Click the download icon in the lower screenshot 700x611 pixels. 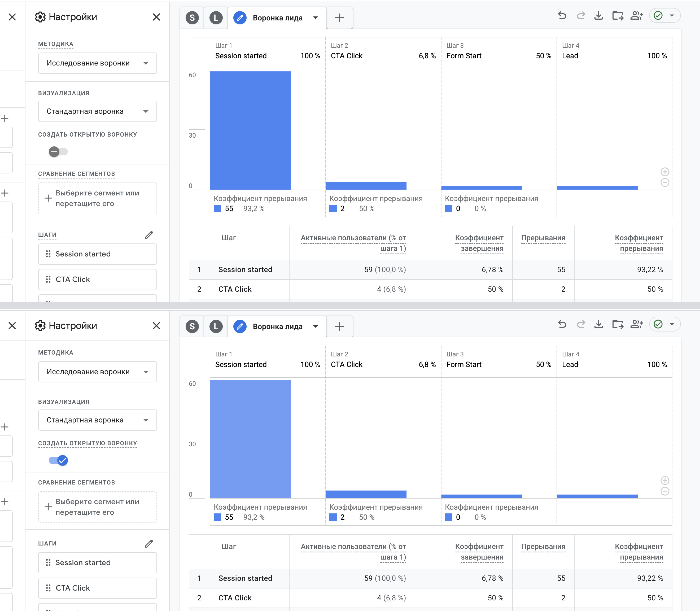(599, 324)
